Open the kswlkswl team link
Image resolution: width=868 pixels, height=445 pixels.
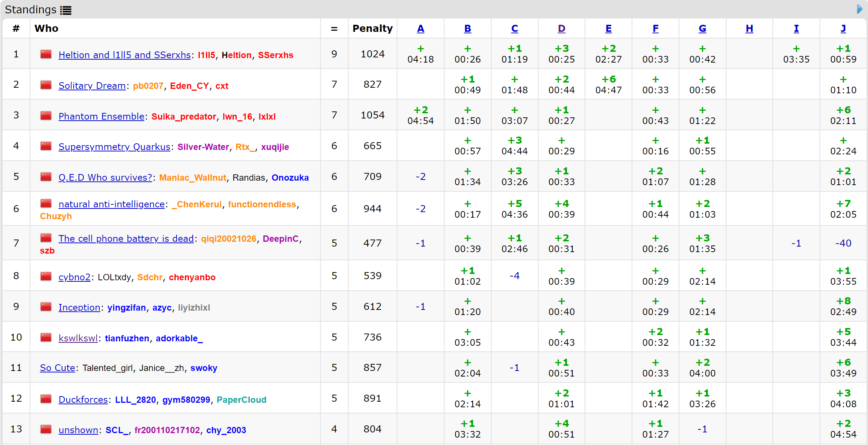point(78,338)
